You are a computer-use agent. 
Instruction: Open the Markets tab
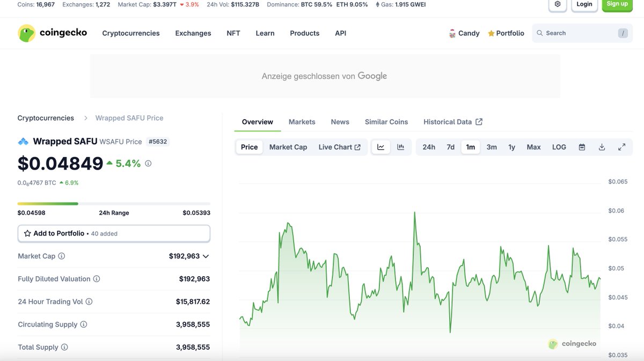click(302, 122)
